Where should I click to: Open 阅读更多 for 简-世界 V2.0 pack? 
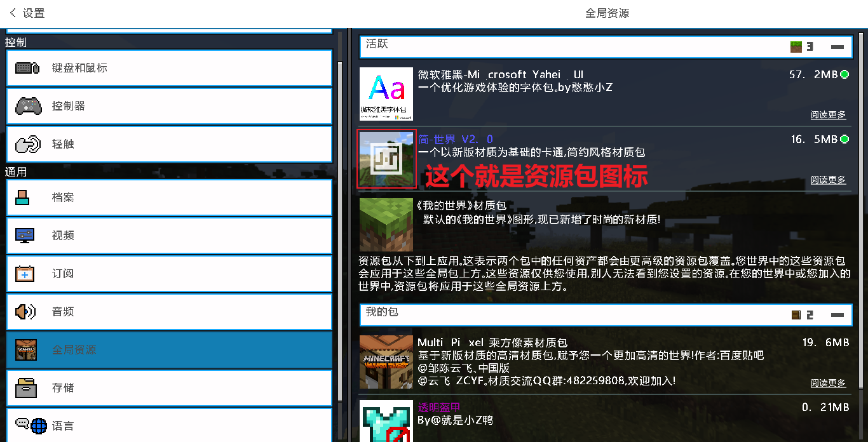[x=828, y=180]
